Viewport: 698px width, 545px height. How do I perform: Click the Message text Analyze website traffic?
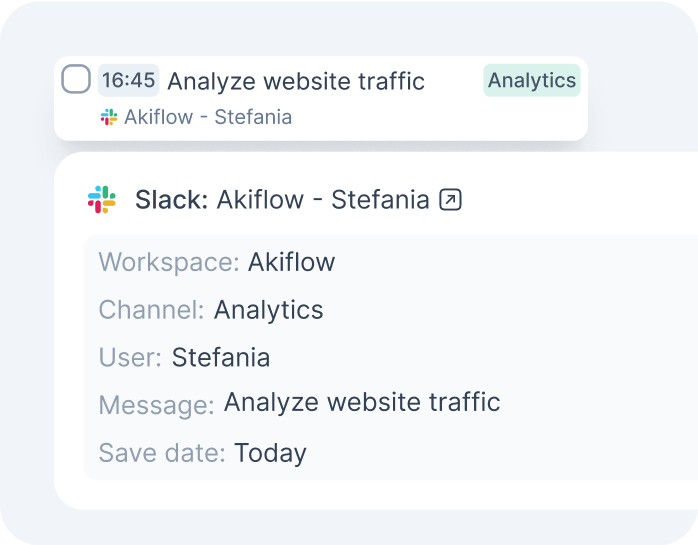(362, 402)
